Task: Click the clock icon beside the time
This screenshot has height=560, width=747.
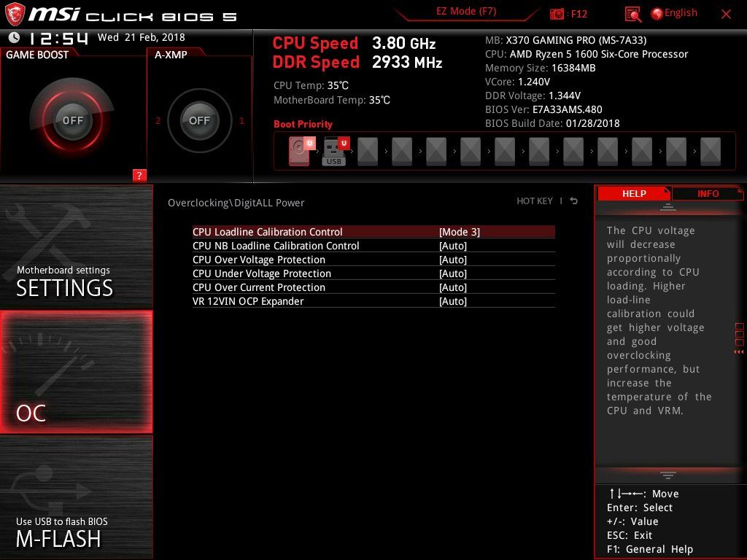Action: 15,37
